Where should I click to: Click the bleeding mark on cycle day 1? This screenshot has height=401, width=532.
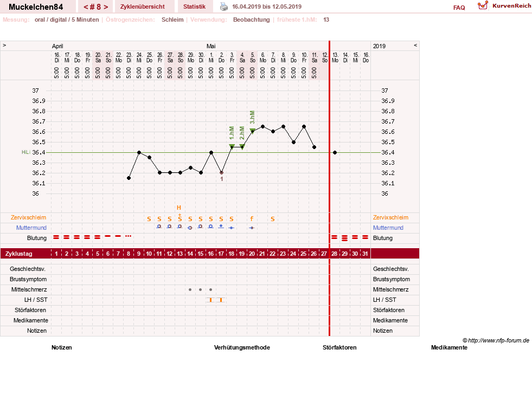pos(56,237)
